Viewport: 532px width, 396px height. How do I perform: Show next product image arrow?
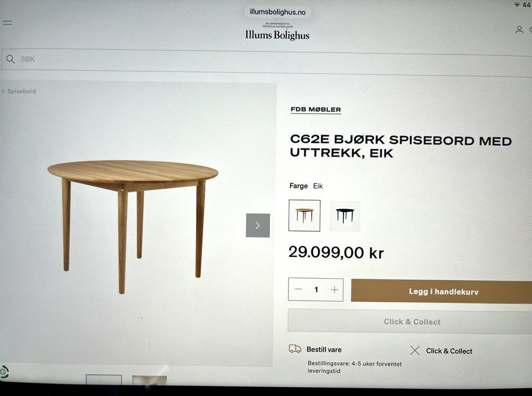click(258, 225)
